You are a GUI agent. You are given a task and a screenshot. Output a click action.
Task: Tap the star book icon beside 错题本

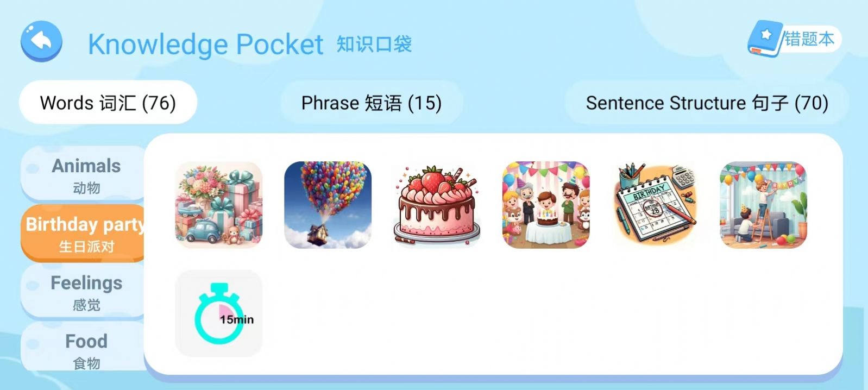[765, 38]
